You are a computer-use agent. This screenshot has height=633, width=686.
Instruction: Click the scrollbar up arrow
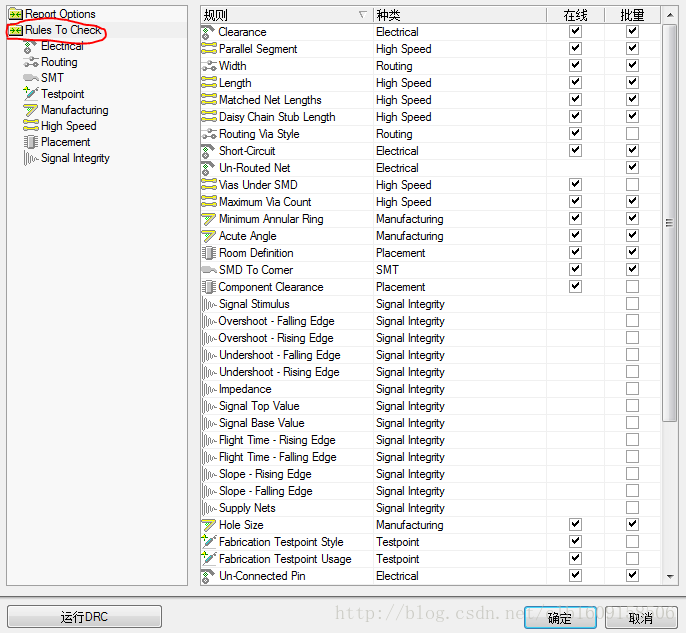click(670, 15)
